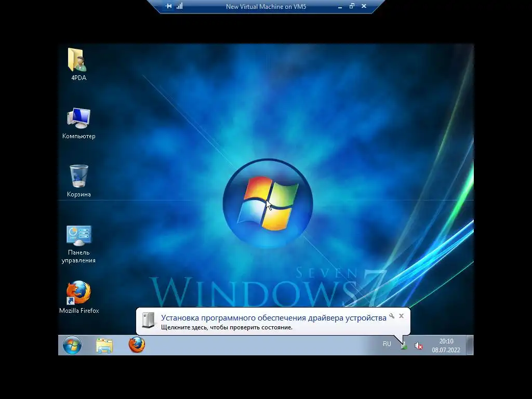Click the Show desktop button
The width and height of the screenshot is (532, 399).
coord(470,345)
